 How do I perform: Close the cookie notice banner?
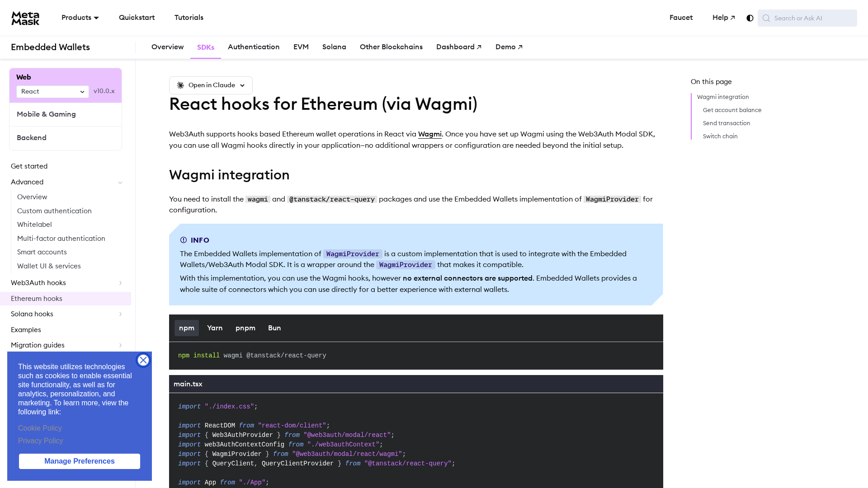point(143,360)
